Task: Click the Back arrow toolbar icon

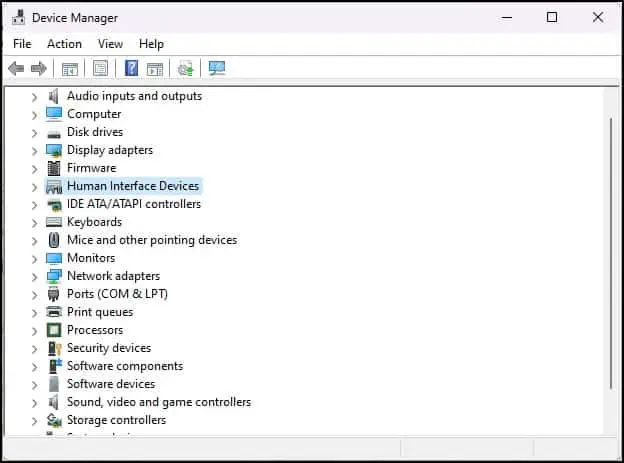Action: pos(16,68)
